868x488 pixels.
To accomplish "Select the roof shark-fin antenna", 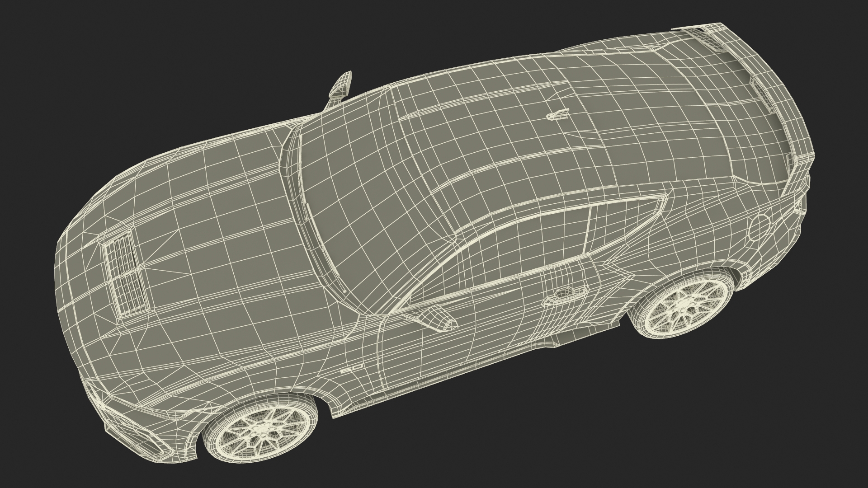I will (557, 115).
